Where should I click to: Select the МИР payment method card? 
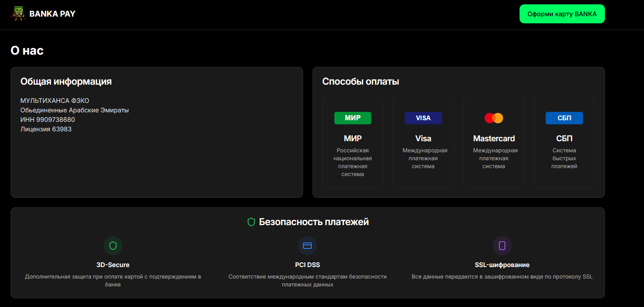pyautogui.click(x=353, y=142)
